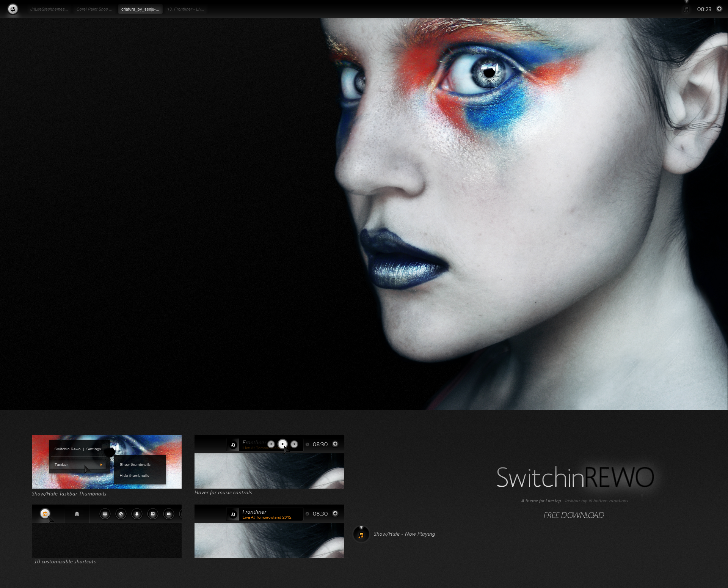The height and width of the screenshot is (588, 728).
Task: Click the home shortcut icon
Action: tap(77, 514)
